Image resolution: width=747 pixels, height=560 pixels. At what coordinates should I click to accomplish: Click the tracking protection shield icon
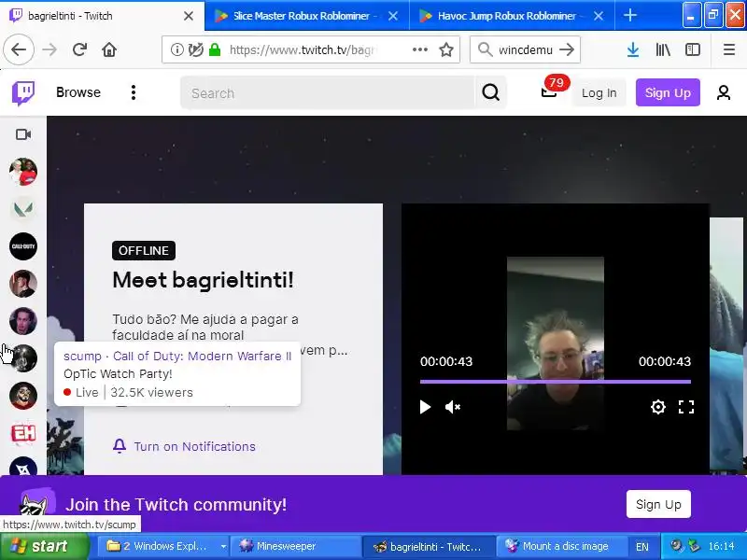pos(196,49)
